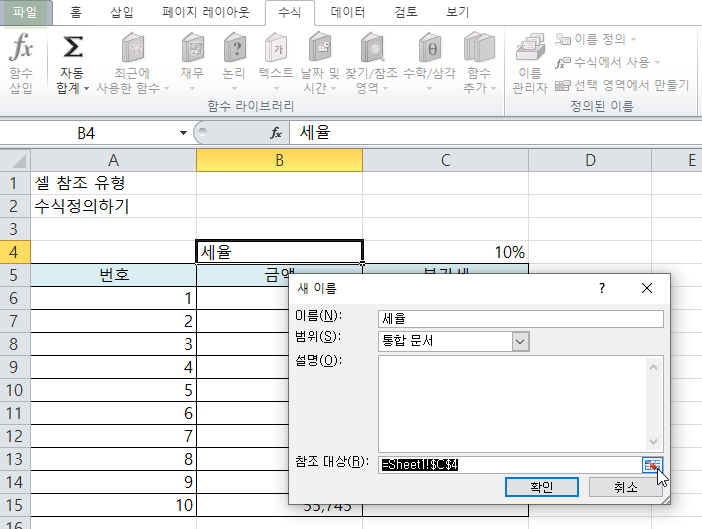Click the collapse dialog icon in 참조 대상
702x529 pixels.
point(652,465)
